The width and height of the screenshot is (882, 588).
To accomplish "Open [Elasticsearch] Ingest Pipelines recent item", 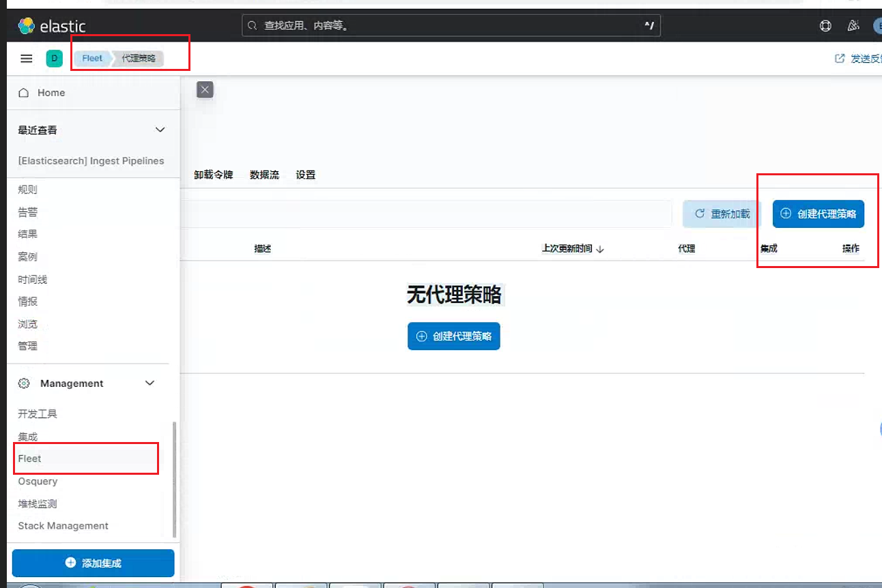I will [x=91, y=161].
